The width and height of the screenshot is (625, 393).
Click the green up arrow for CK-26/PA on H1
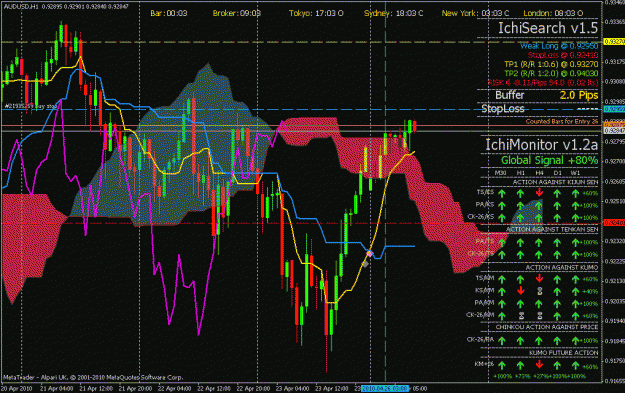click(x=520, y=341)
